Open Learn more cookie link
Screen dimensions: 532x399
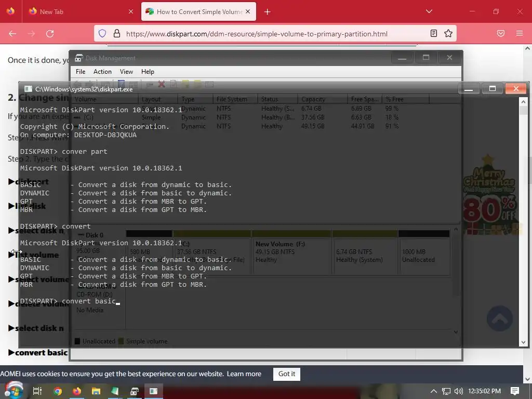244,374
